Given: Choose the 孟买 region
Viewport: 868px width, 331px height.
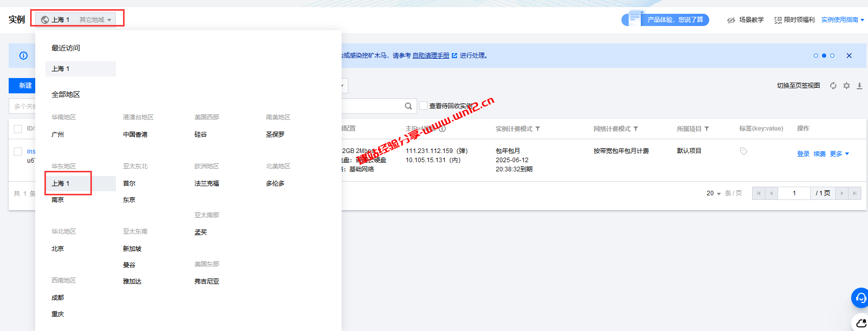Looking at the screenshot, I should pyautogui.click(x=201, y=233).
